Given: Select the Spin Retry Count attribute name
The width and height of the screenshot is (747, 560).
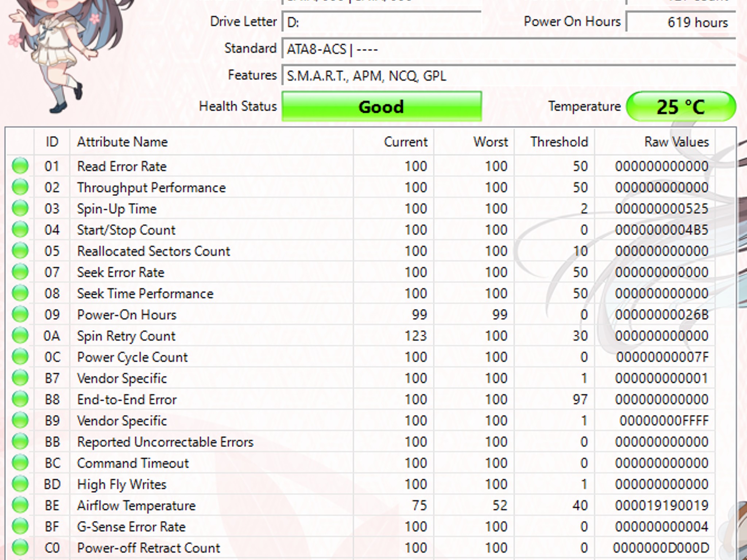Looking at the screenshot, I should [x=126, y=336].
